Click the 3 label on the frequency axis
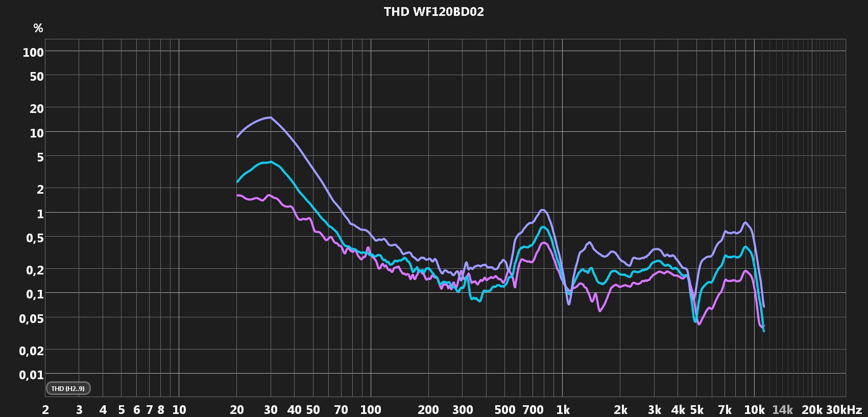Screen dimensions: 868x417 coord(79,410)
